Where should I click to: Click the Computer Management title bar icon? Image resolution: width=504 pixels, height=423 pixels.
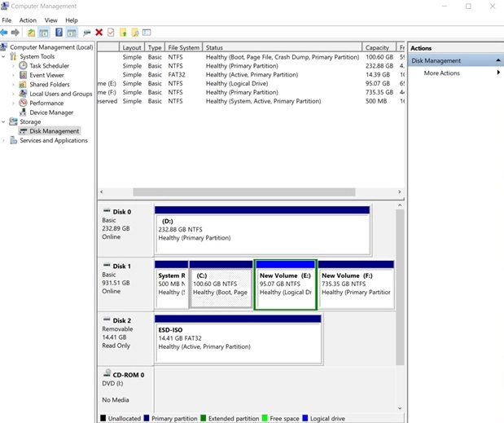tap(5, 6)
